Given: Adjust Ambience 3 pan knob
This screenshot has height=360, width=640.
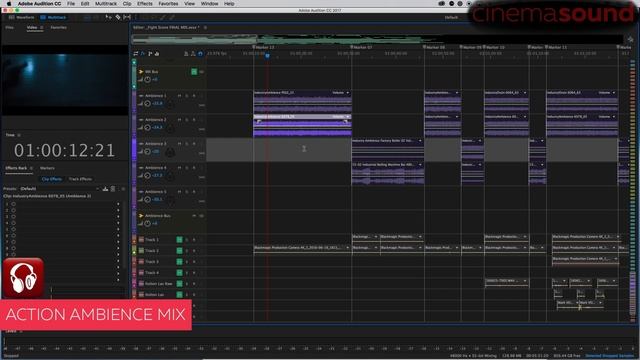Looking at the screenshot, I should point(170,153).
